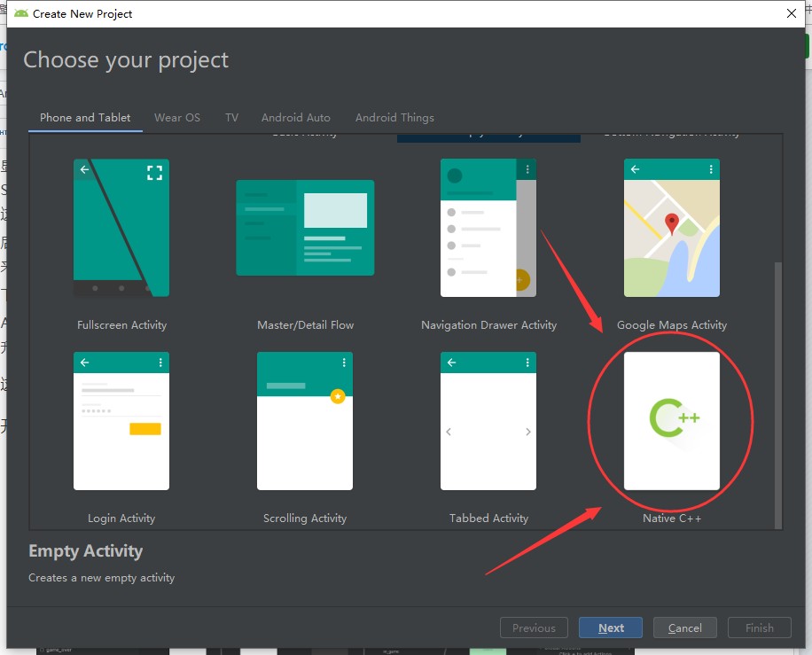Click the template list vertical scrollbar
The image size is (812, 655).
[x=777, y=395]
